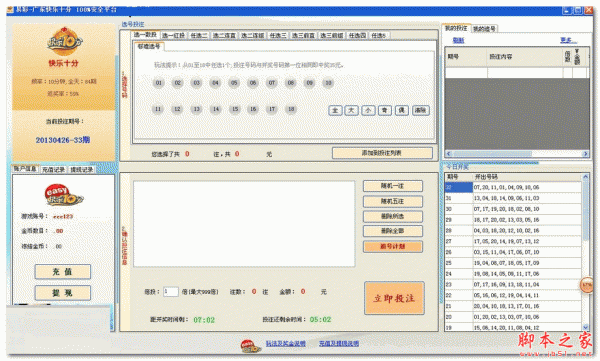
Task: Open the 玩法及奖金说明 link
Action: 285,343
